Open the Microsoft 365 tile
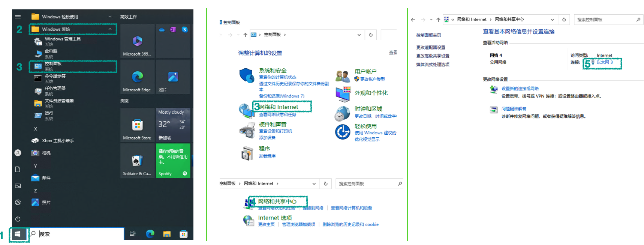This screenshot has height=245, width=644. (137, 41)
